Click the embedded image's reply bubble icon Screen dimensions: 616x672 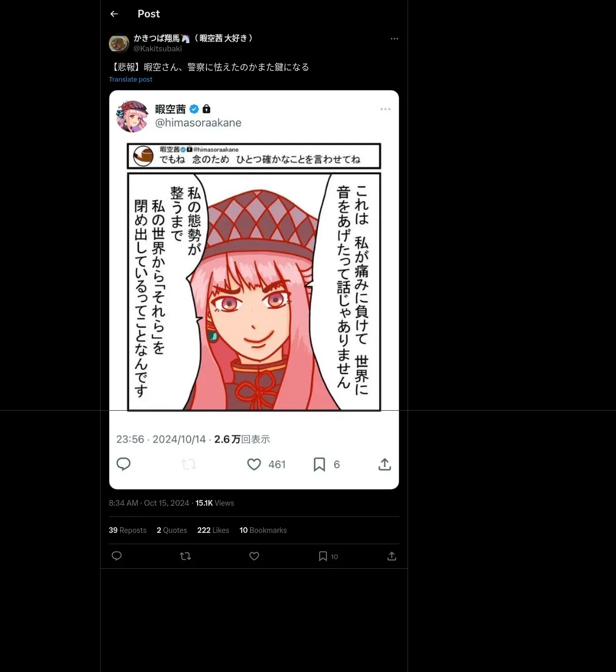pos(124,464)
